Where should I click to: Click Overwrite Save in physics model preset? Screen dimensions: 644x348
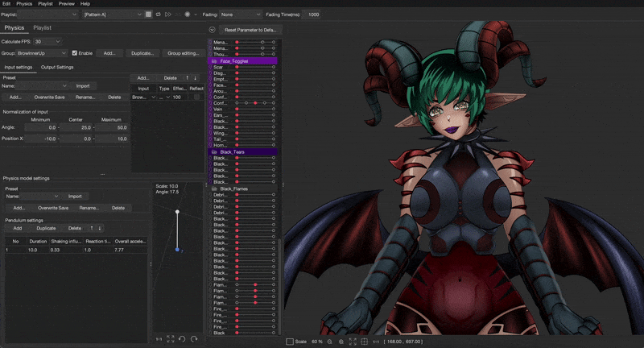tap(53, 208)
